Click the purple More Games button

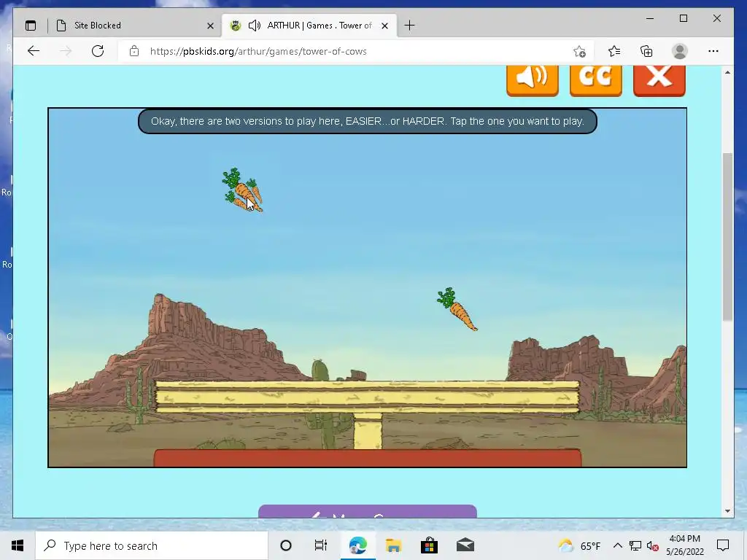pos(368,511)
